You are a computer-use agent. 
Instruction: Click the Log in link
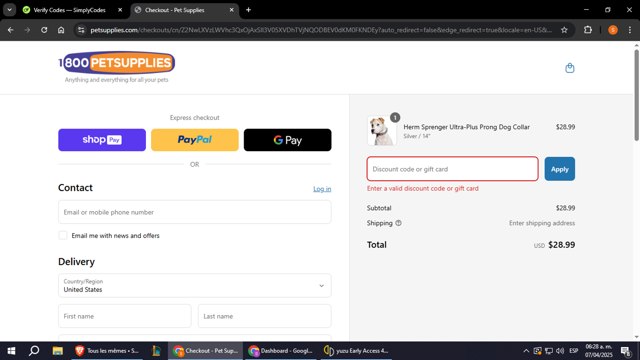point(322,189)
